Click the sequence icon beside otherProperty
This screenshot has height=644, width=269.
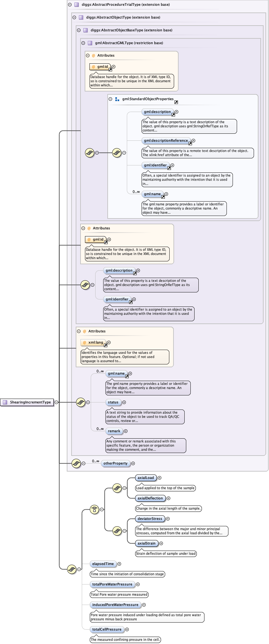[76, 463]
